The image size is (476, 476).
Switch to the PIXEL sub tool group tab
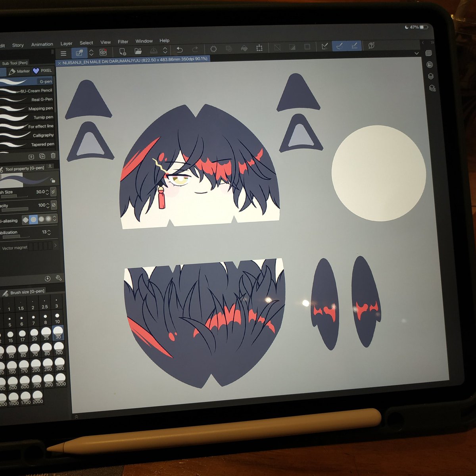coord(42,71)
